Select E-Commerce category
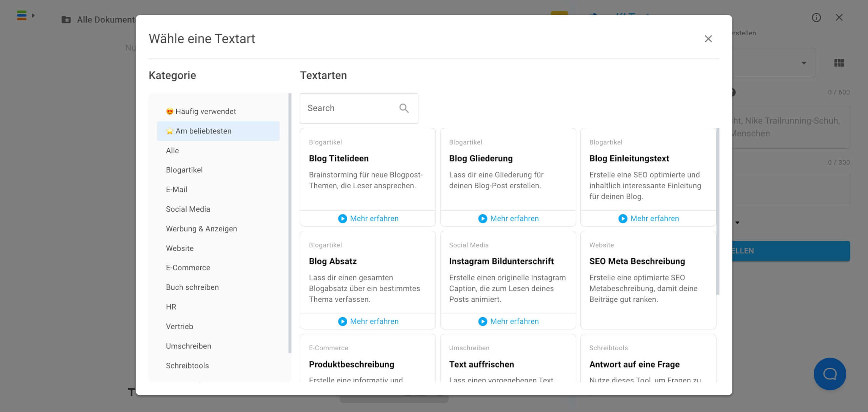This screenshot has width=868, height=412. point(218,268)
